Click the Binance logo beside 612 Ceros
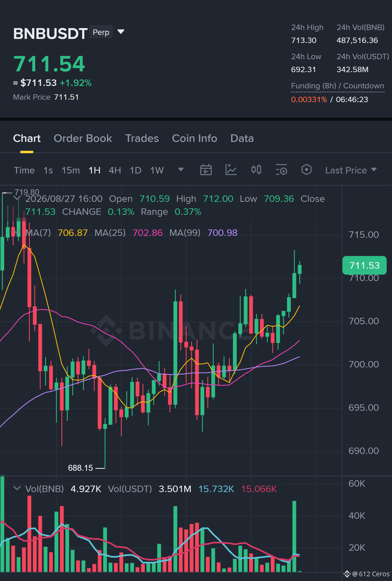The width and height of the screenshot is (392, 581). (x=347, y=574)
